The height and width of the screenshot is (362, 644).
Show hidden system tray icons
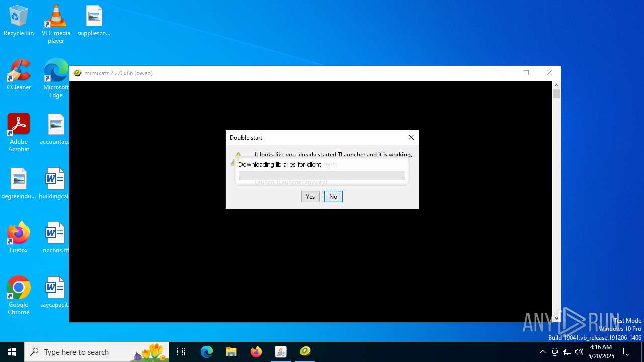[x=542, y=352]
